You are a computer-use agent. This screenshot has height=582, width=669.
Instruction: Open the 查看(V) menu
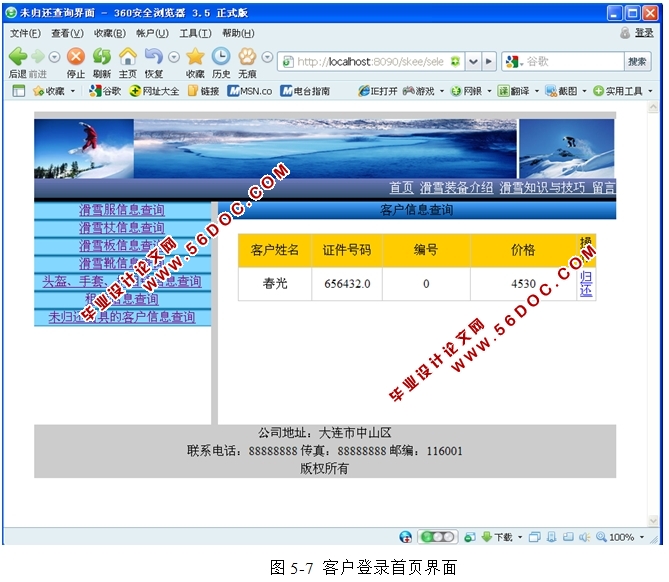67,33
